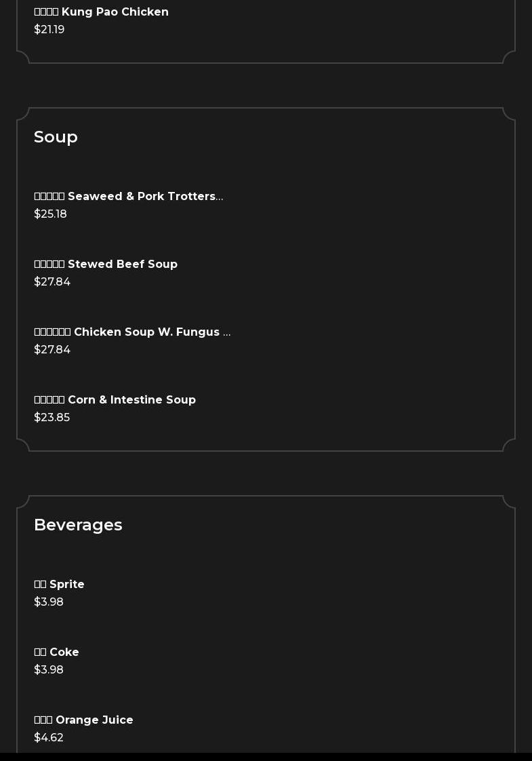Open Seaweed & Pork Trotters soup item
Viewport: 532px width, 761px height.
tap(127, 197)
